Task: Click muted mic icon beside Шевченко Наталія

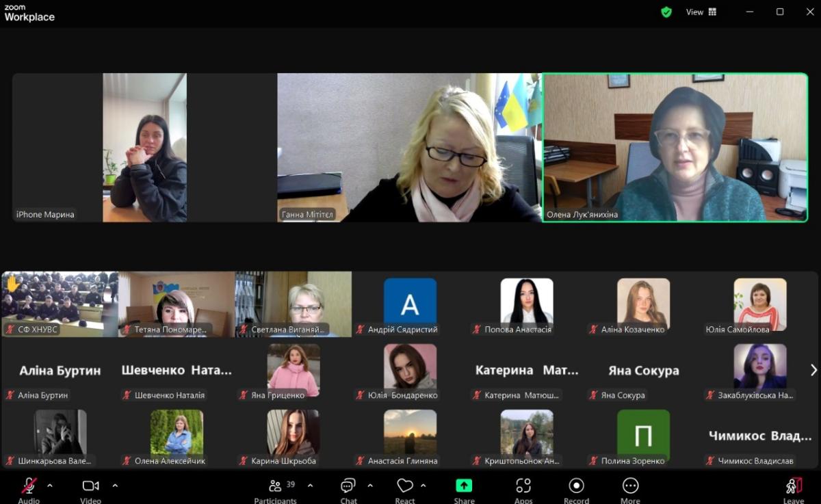Action: 127,395
